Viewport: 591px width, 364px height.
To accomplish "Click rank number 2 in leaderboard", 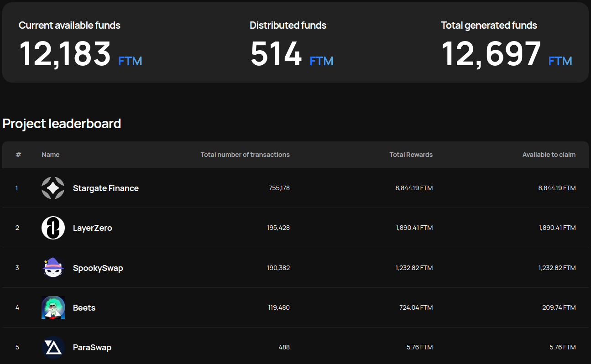I will coord(17,228).
